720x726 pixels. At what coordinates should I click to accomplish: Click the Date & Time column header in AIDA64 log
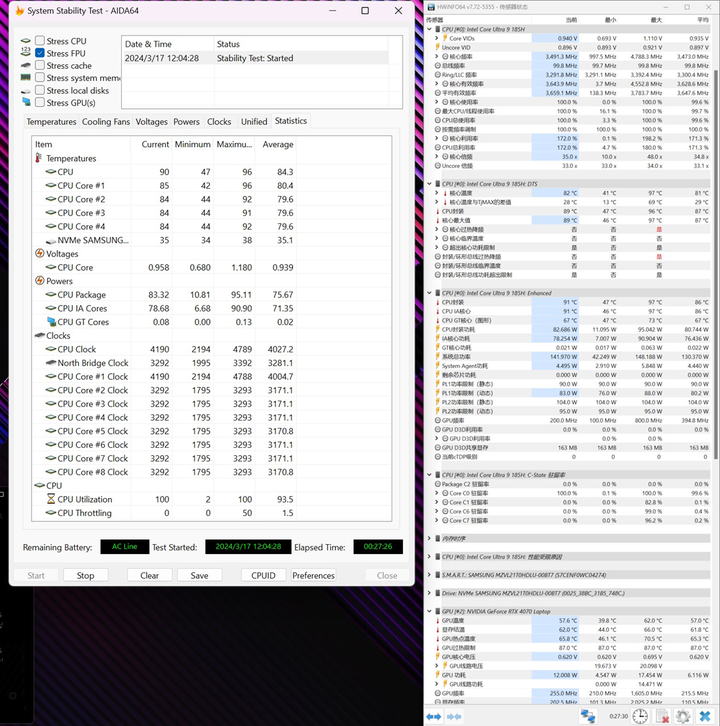168,44
